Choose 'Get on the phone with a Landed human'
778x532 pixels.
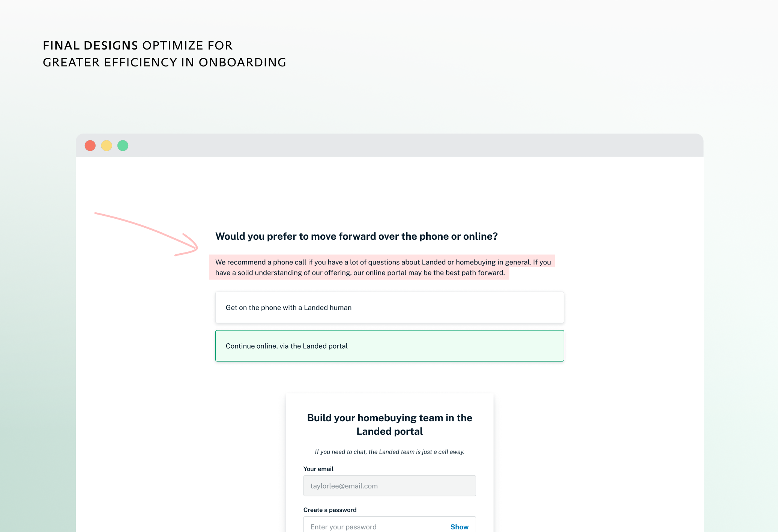[389, 308]
